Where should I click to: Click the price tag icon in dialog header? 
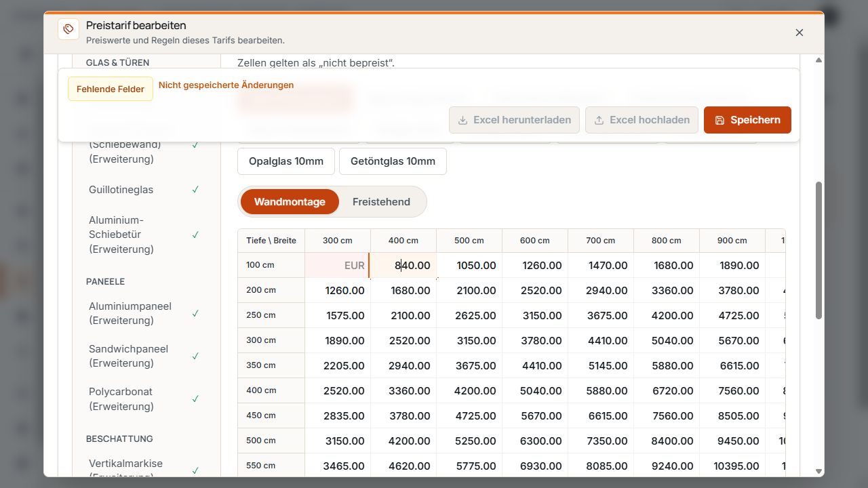(x=68, y=29)
